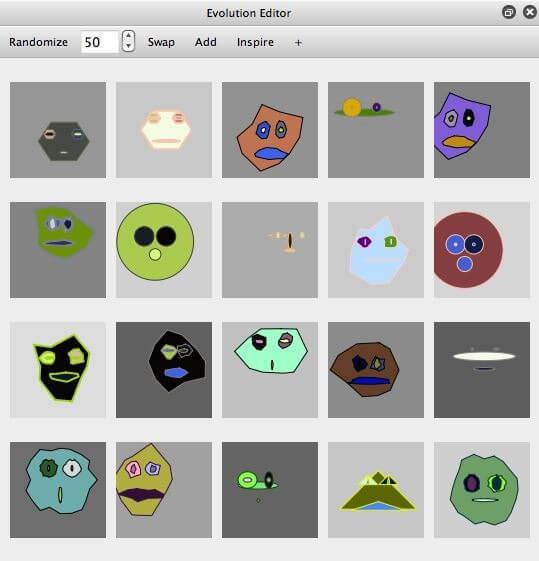Screen dimensions: 539x561
Task: Select the black face with blue mouth
Action: pyautogui.click(x=164, y=370)
